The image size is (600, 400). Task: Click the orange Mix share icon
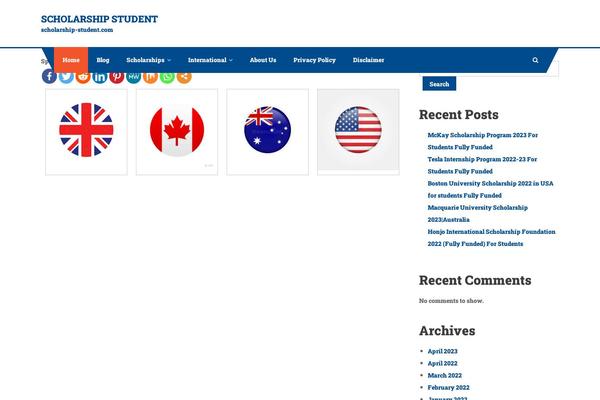pos(150,78)
